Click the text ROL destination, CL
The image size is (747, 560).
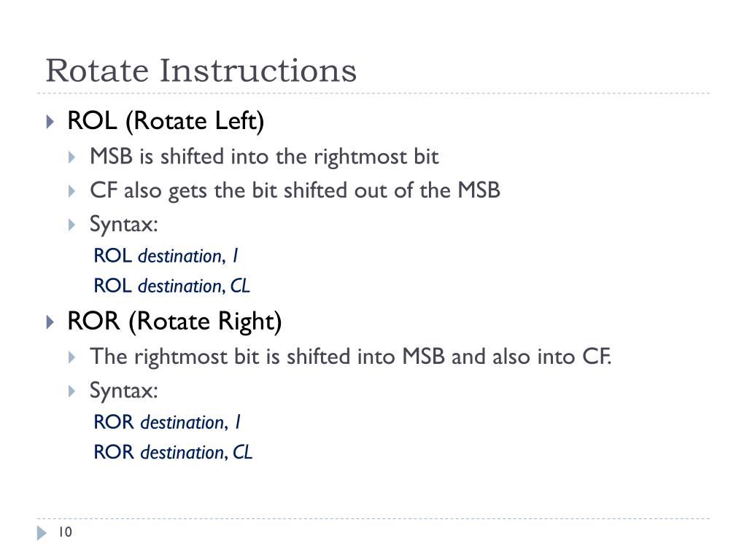[x=171, y=286]
